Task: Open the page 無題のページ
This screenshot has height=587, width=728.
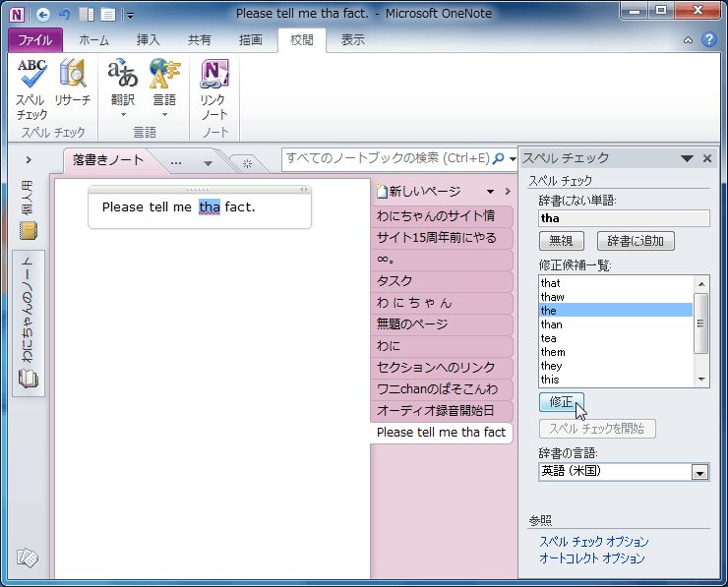Action: (441, 324)
